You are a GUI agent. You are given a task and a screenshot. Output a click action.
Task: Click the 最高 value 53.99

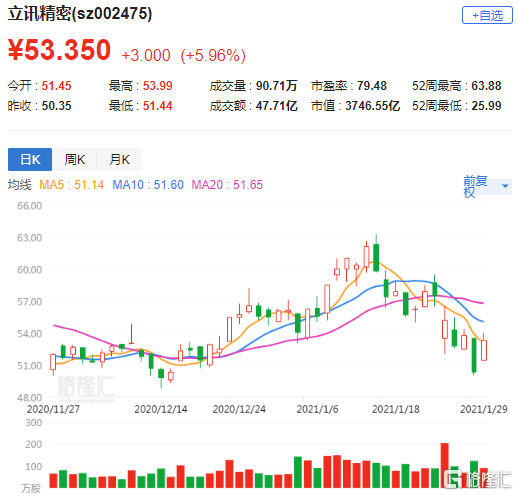(x=158, y=86)
